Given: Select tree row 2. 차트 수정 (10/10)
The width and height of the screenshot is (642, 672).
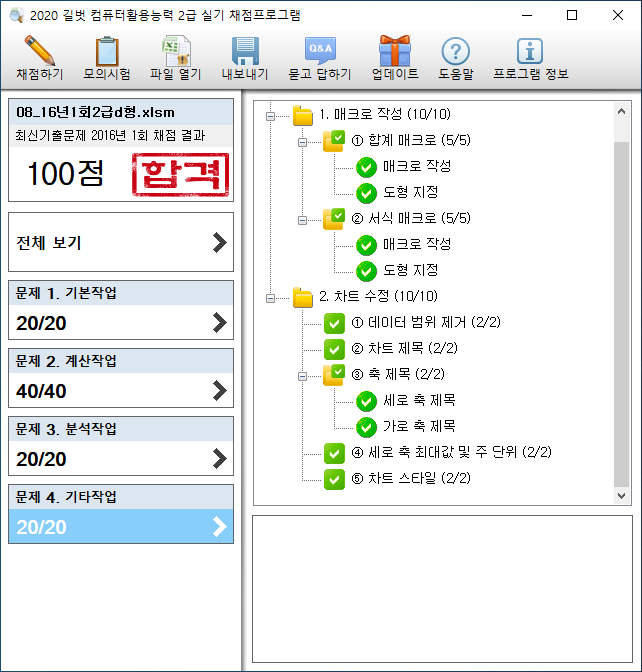Looking at the screenshot, I should coord(378,296).
